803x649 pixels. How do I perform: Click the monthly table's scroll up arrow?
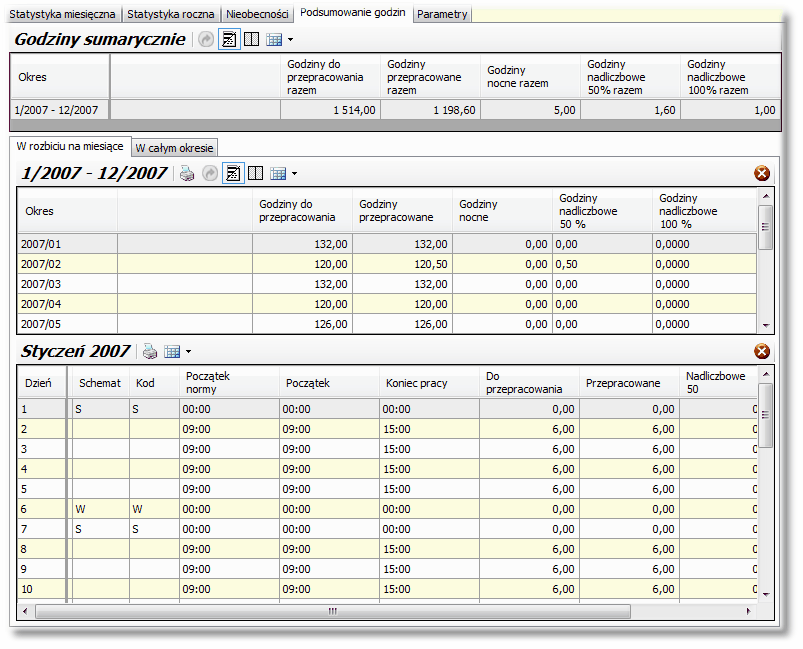pos(766,196)
